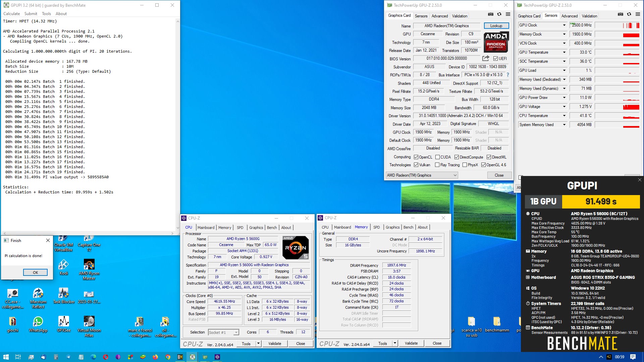
Task: Open hamburger menu in GPU-Z Sensors window
Action: click(638, 14)
